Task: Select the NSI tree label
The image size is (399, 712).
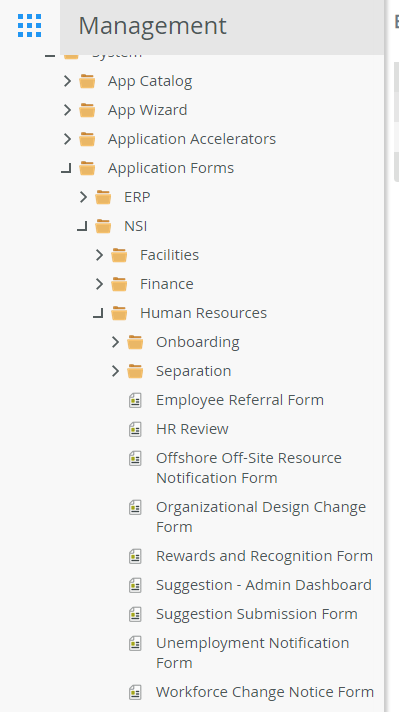Action: 136,226
